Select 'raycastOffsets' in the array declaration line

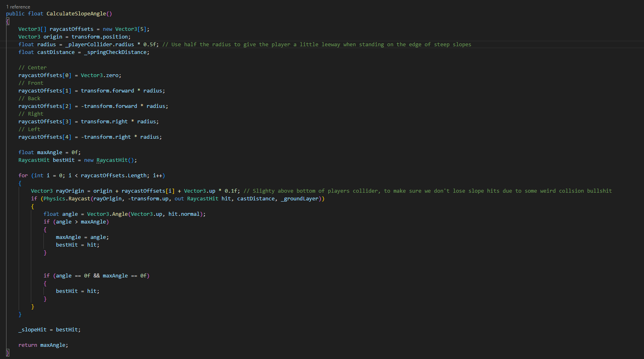click(x=71, y=29)
